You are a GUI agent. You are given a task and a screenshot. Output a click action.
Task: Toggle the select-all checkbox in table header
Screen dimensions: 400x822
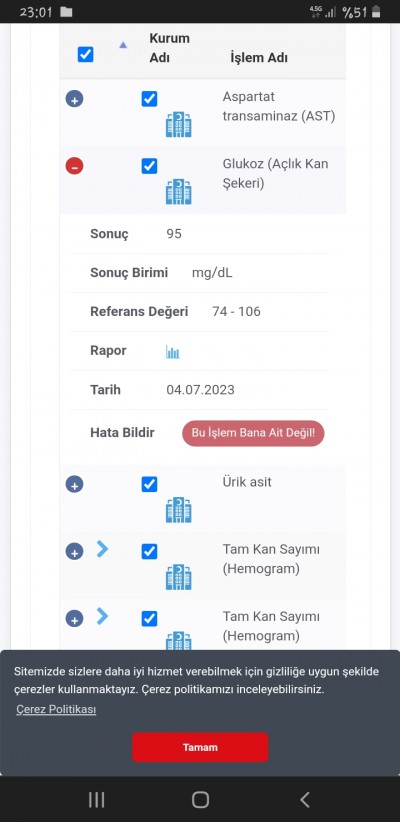[x=85, y=55]
